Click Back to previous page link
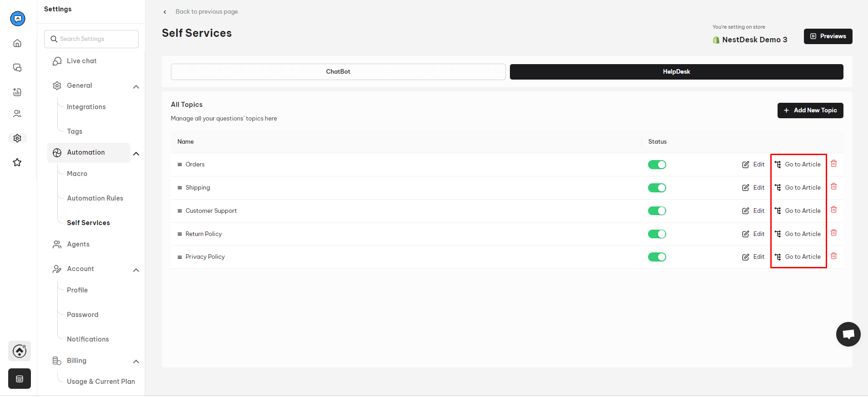This screenshot has width=868, height=397. 207,12
